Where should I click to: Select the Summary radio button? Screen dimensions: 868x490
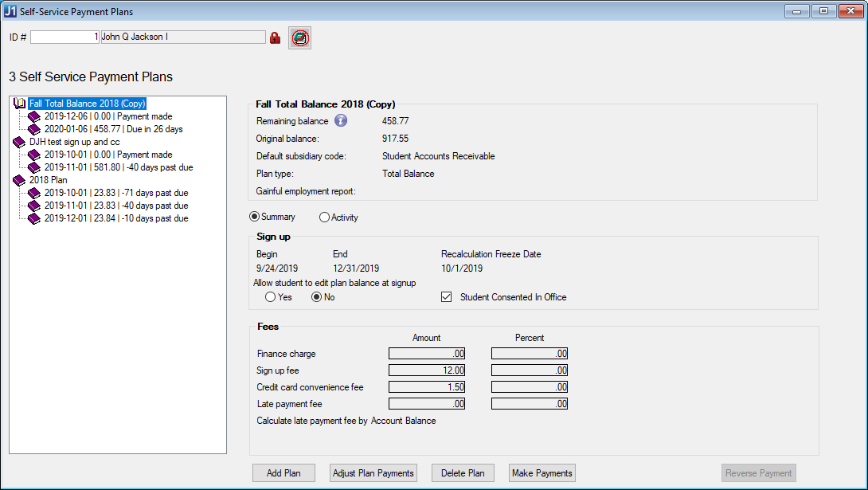(255, 217)
